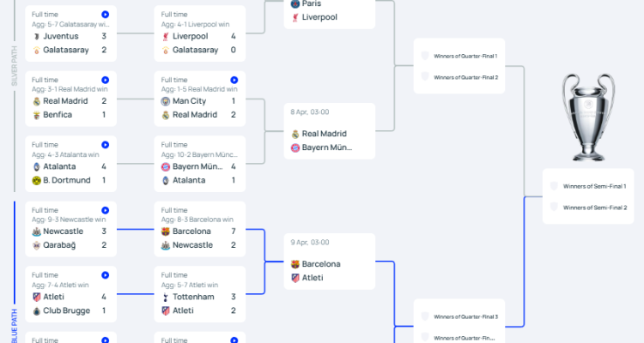
Task: Click the B. Dortmund club crest
Action: [36, 180]
